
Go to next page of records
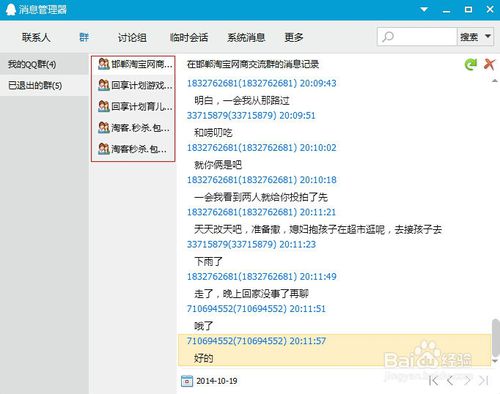[x=467, y=380]
